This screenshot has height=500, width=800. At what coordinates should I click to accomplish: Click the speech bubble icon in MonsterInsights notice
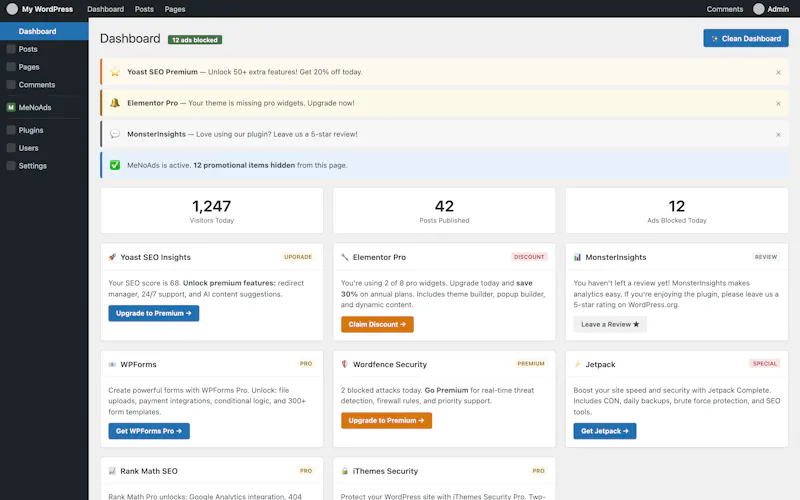115,134
